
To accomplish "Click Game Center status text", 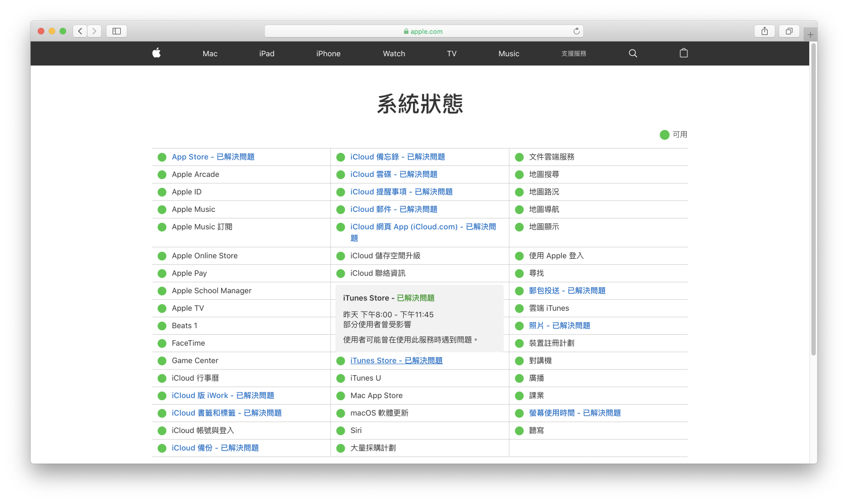I will pyautogui.click(x=195, y=360).
